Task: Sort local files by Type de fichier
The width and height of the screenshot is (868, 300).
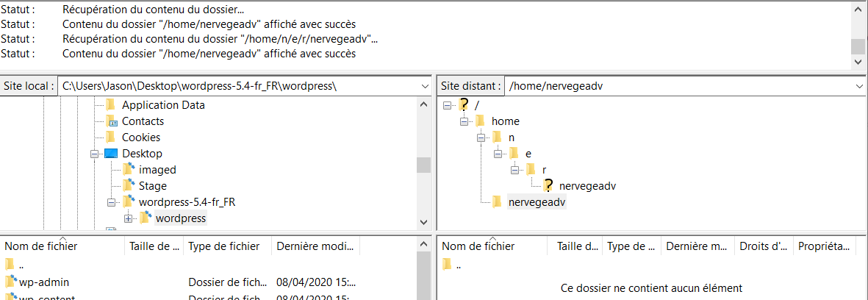Action: (224, 246)
